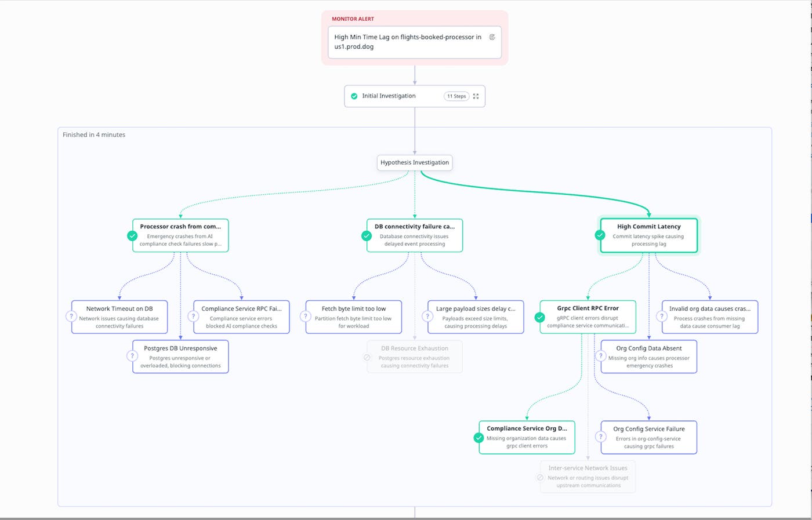Screen dimensions: 812x520
Task: Click the check icon on Processor crash node
Action: (x=132, y=236)
